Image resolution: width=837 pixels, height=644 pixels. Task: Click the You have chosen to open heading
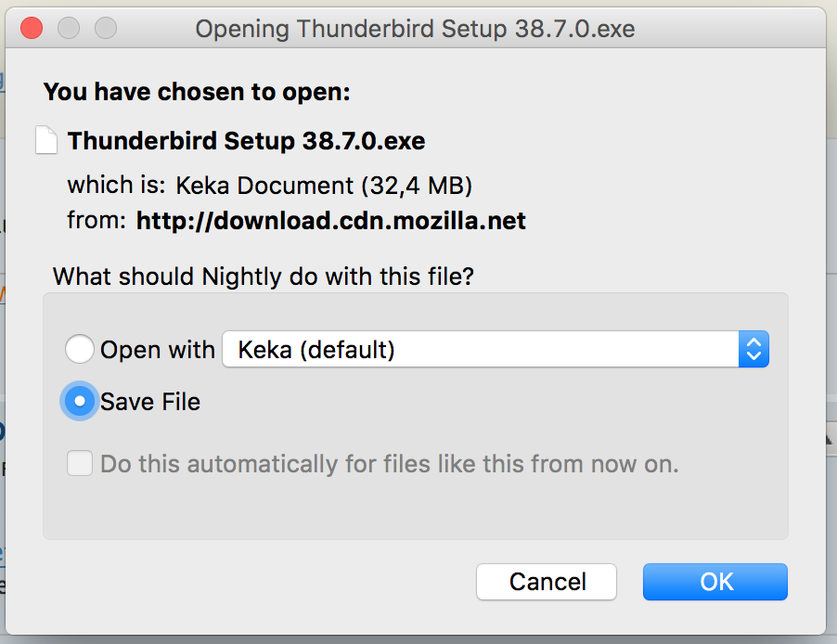[197, 92]
